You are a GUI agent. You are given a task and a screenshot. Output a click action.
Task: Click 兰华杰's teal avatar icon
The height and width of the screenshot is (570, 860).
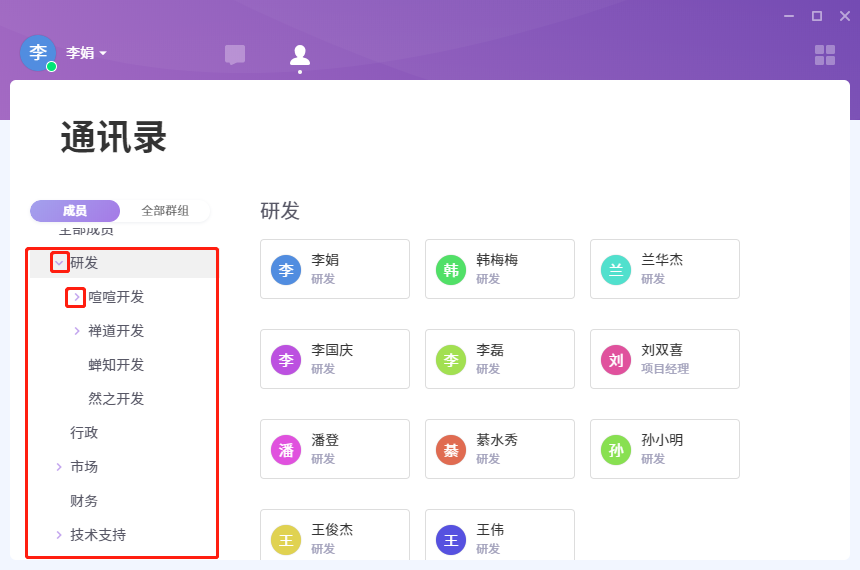(616, 270)
